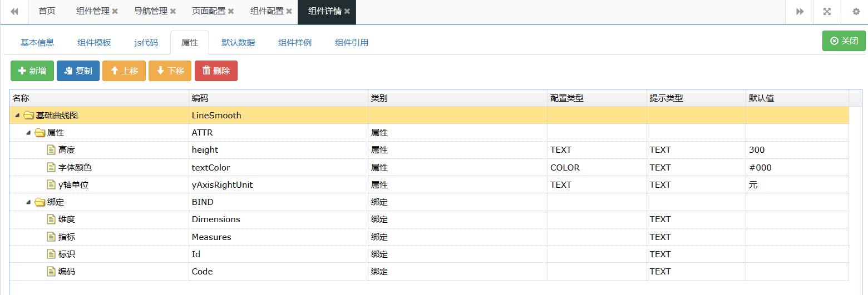
Task: Select the 属性 sub-tab
Action: [x=190, y=42]
